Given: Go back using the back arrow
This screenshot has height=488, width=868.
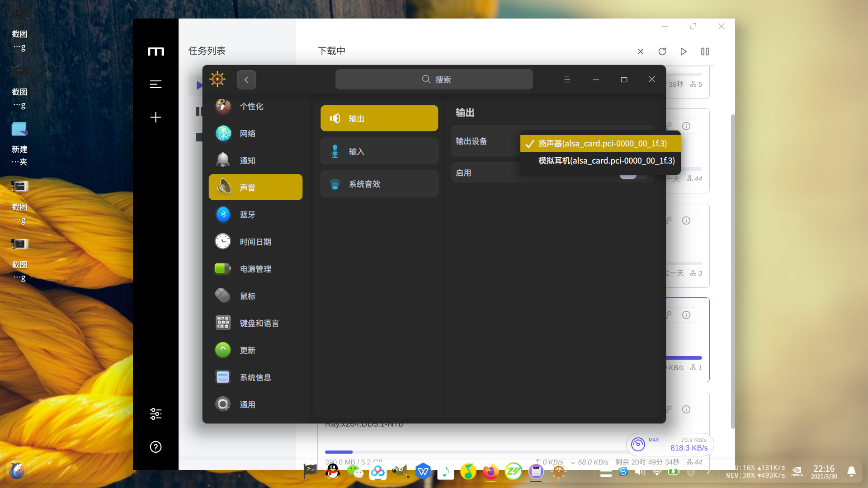Looking at the screenshot, I should coord(246,80).
